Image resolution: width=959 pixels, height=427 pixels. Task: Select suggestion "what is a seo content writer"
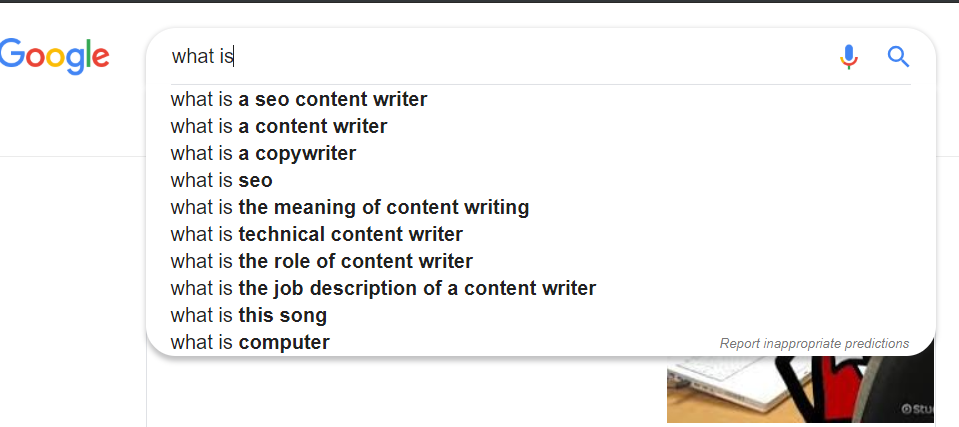click(x=299, y=100)
